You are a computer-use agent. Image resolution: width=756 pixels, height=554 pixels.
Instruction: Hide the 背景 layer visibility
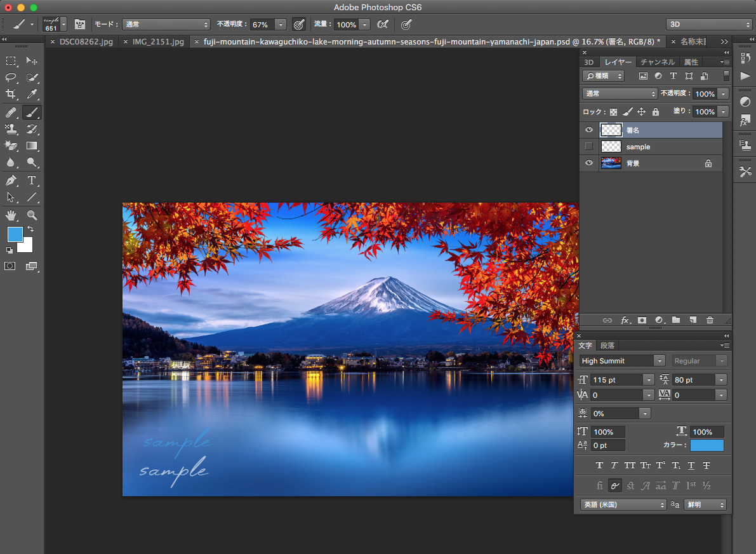point(589,163)
